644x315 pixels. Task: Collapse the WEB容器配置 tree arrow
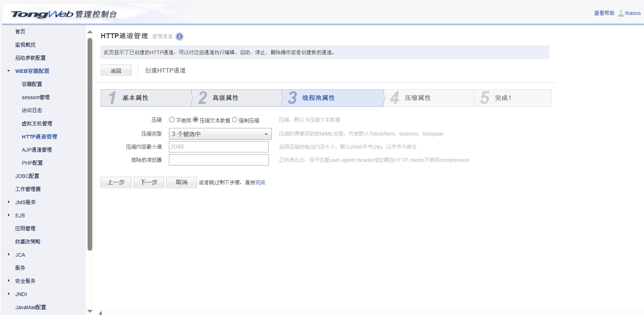click(x=9, y=71)
